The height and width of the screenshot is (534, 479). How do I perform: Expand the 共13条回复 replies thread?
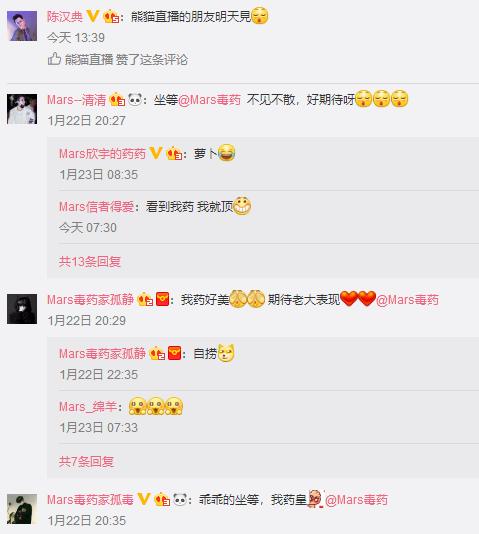[90, 262]
